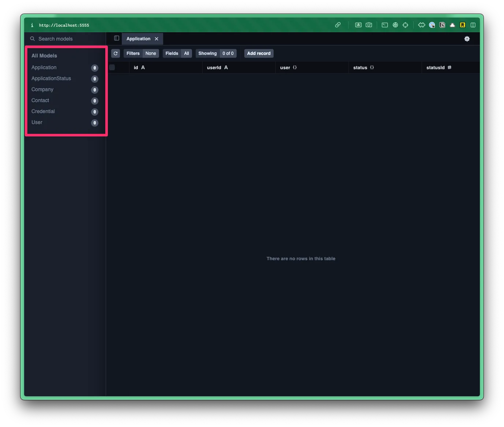Check the select-all rows checkbox
This screenshot has width=504, height=427.
click(x=112, y=67)
